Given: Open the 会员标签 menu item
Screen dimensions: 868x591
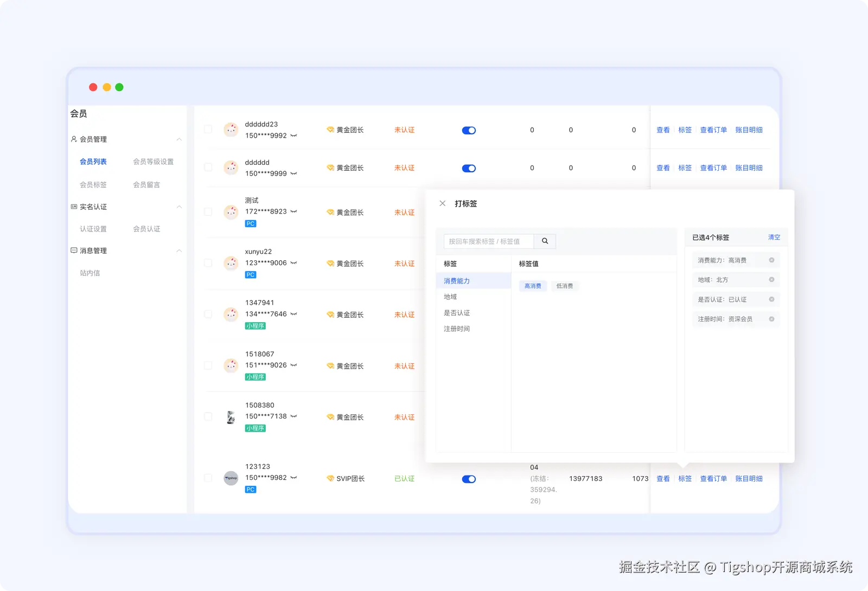Looking at the screenshot, I should coord(93,185).
